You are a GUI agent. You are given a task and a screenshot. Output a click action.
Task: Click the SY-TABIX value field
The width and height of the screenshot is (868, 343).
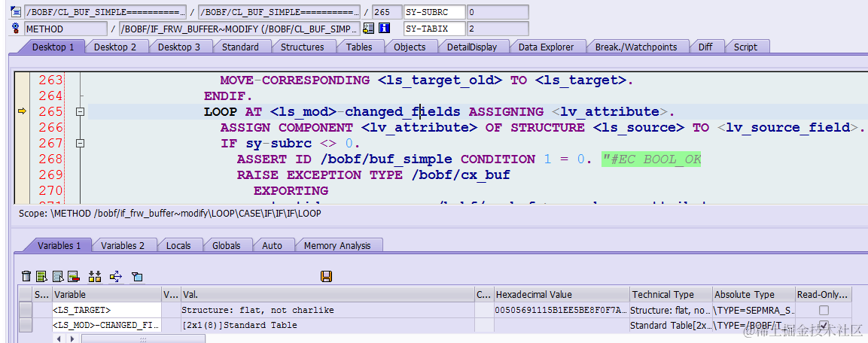[497, 29]
